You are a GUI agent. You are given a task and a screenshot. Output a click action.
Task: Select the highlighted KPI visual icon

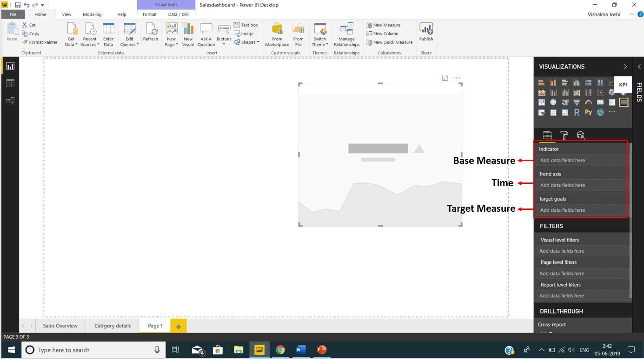tap(624, 102)
